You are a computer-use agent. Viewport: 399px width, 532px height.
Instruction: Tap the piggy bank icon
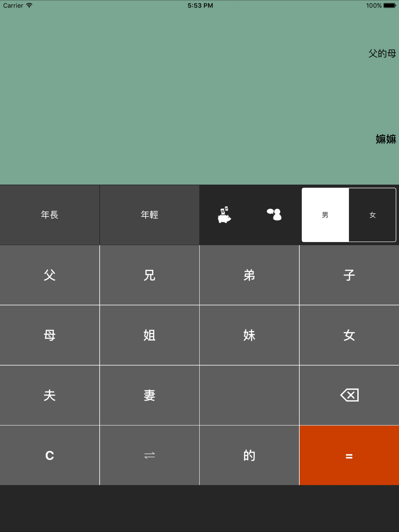tap(224, 215)
